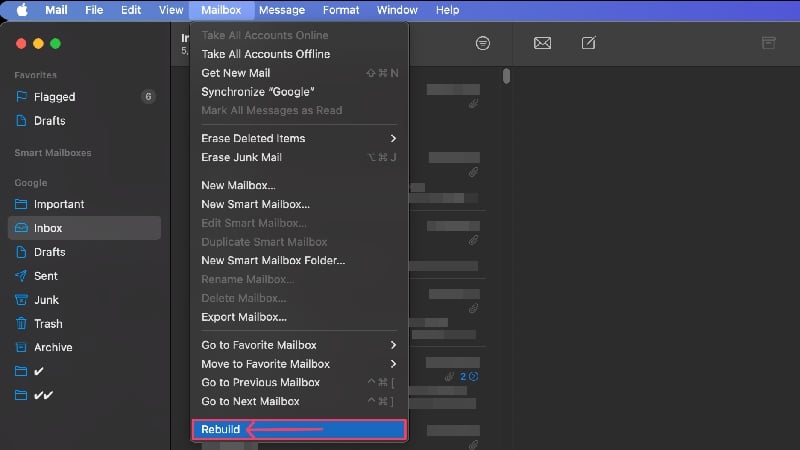Open the Message menu in menu bar

coord(282,10)
